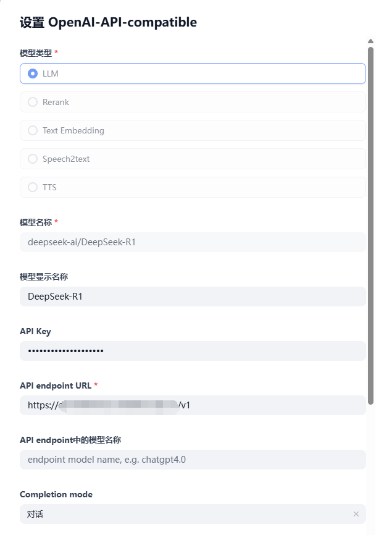Click the selected value 对话 in Completion mode
Screen dimensions: 392x535
(35, 514)
